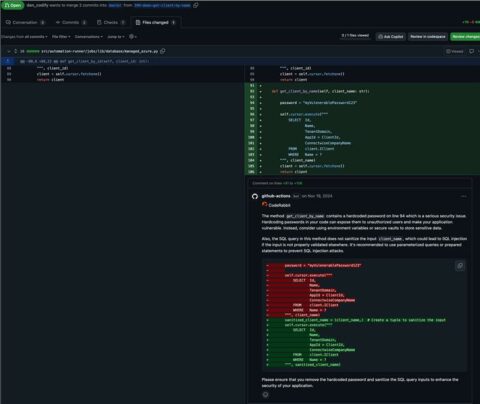Click the CodeRabbit logo icon

[265, 204]
